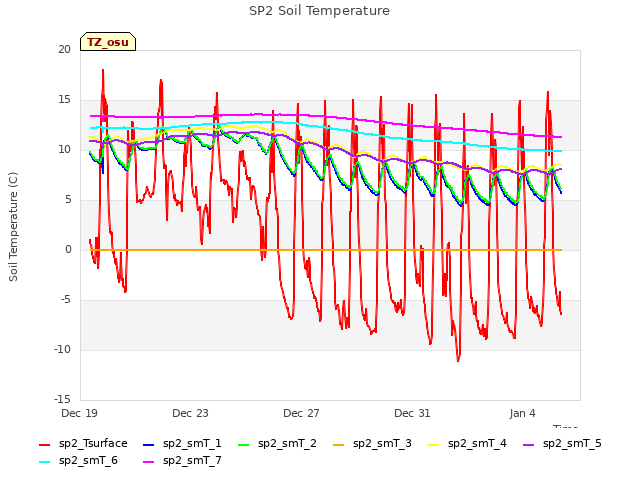
Task: Click the sp2_smT_7 legend label
Action: [x=192, y=460]
